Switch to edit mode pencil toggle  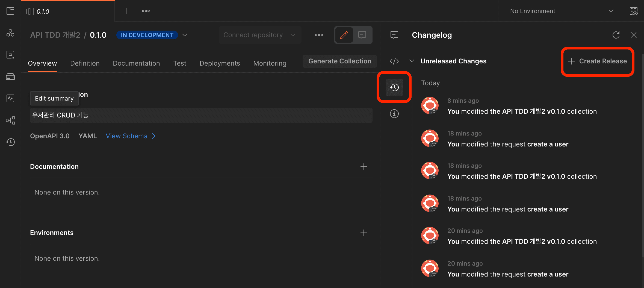tap(344, 35)
